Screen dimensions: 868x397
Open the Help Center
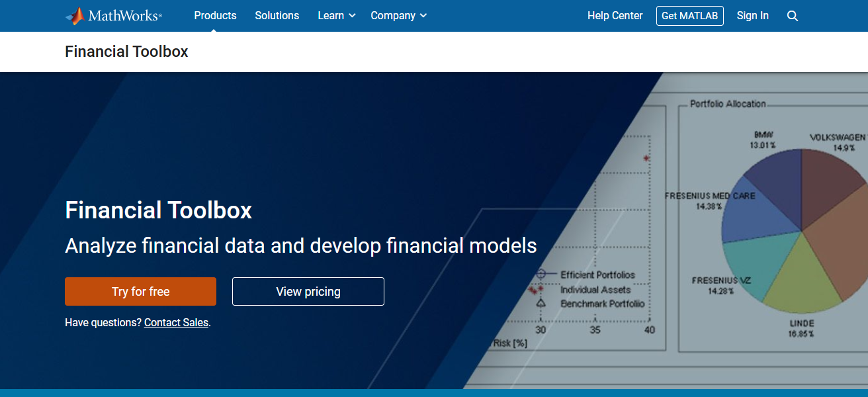click(615, 15)
